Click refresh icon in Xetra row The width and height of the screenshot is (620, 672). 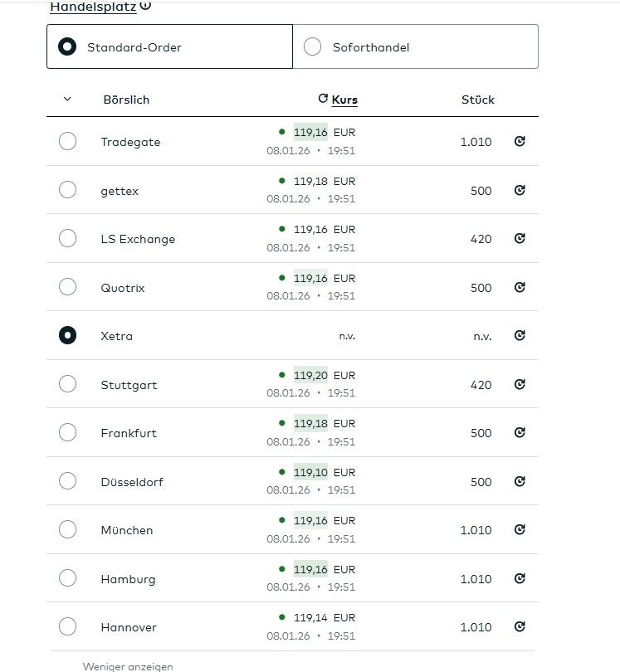520,336
